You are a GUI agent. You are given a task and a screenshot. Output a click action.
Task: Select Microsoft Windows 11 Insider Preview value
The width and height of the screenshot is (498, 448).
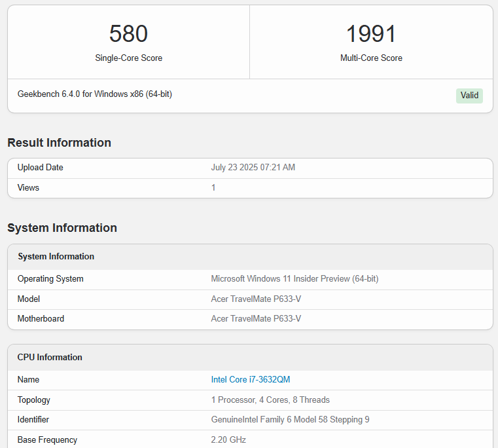(294, 279)
